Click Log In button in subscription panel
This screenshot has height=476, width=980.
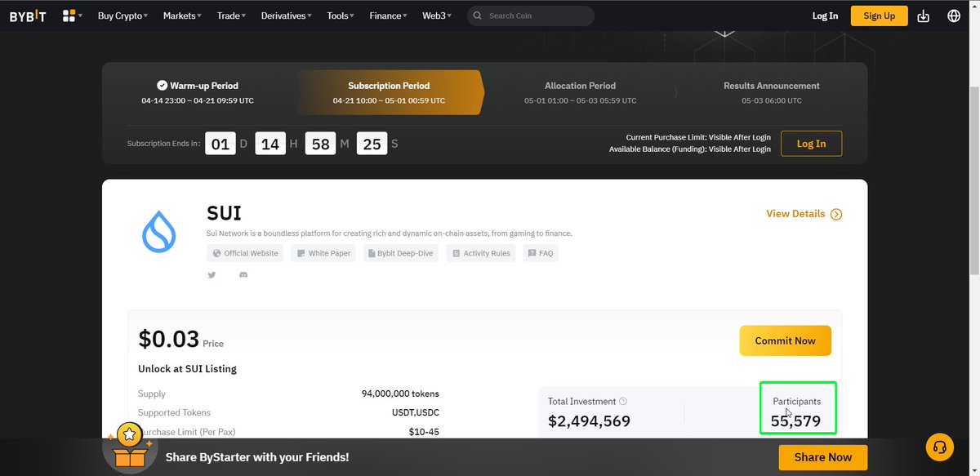811,144
